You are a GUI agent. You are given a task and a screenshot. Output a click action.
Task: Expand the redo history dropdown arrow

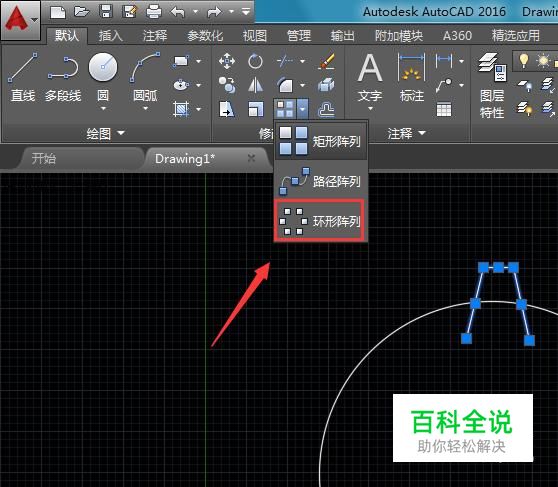point(231,12)
